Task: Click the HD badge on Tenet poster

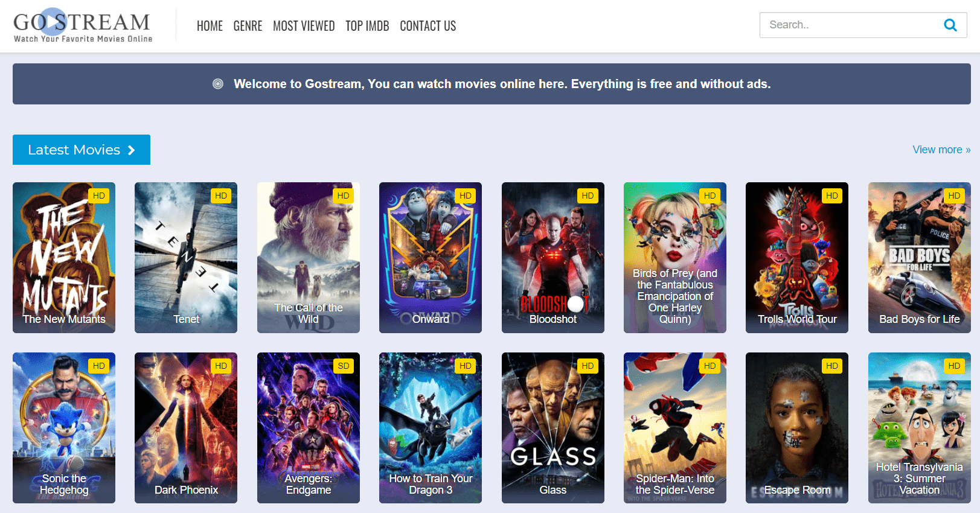Action: [x=221, y=196]
